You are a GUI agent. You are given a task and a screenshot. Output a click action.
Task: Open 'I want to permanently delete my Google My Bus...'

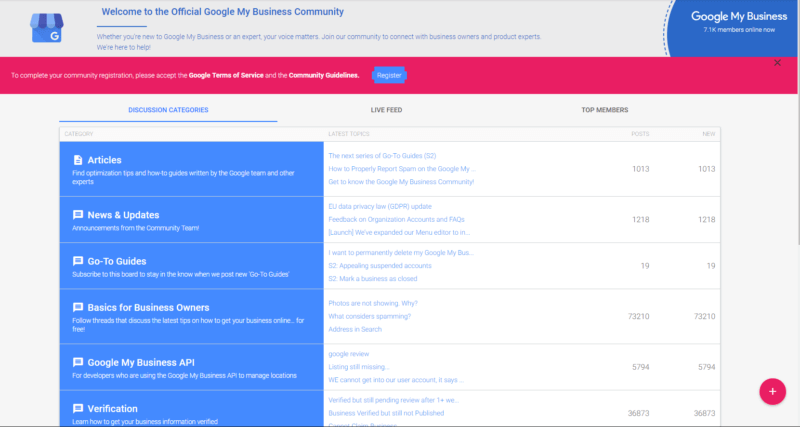coord(401,253)
